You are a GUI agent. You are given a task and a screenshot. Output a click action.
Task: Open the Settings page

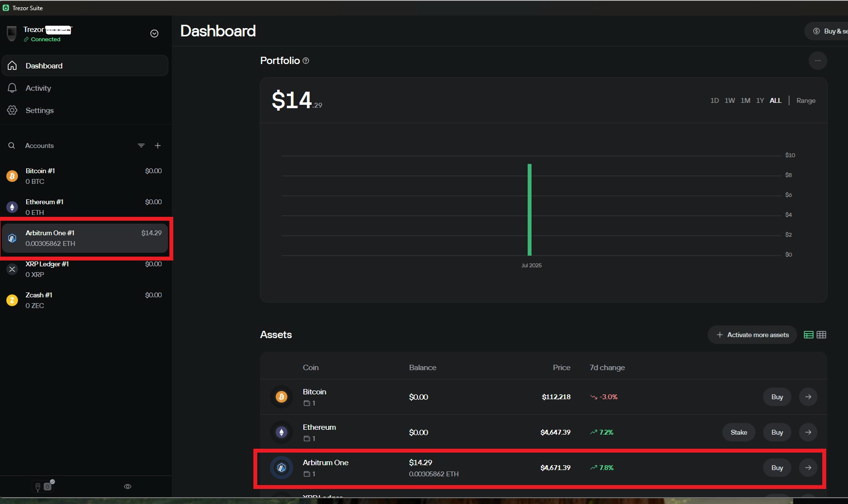pyautogui.click(x=85, y=110)
